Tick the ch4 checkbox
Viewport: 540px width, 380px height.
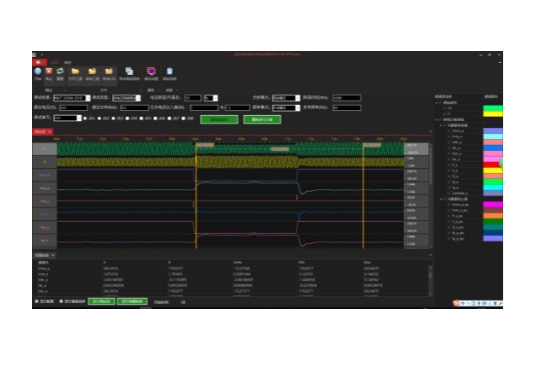tap(127, 118)
